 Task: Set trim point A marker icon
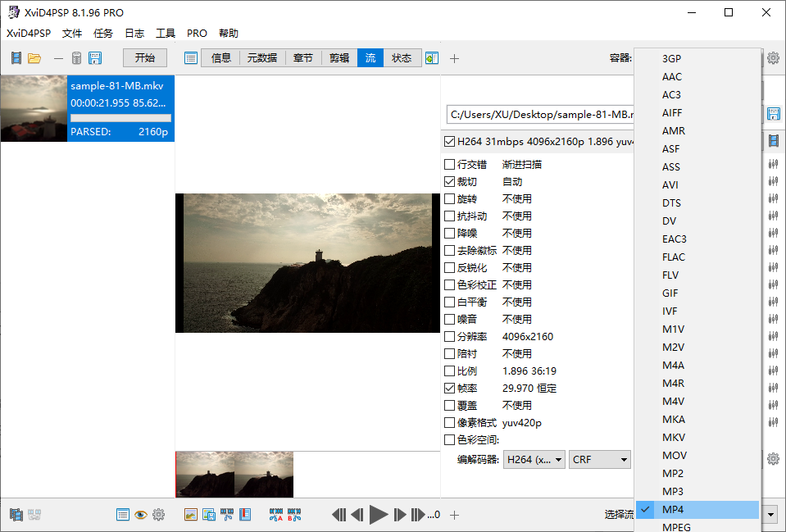(276, 515)
